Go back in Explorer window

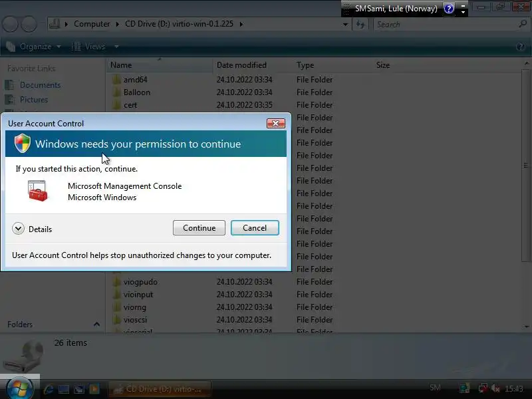pyautogui.click(x=10, y=25)
